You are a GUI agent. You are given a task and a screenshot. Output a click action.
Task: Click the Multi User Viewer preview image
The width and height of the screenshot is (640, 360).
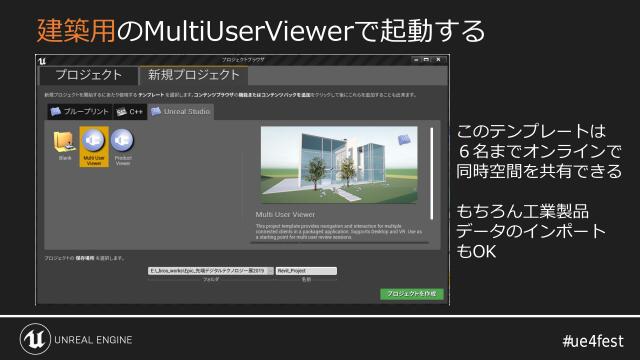point(339,164)
